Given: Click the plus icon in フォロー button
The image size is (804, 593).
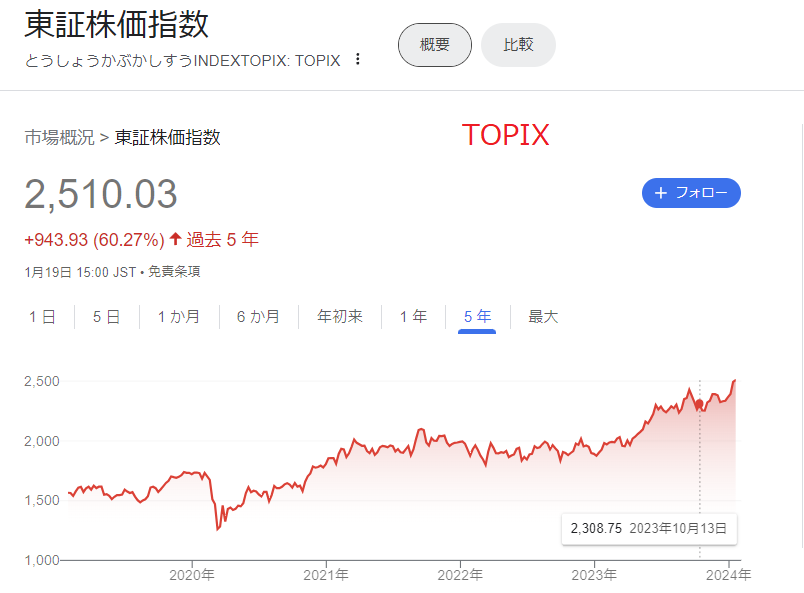Looking at the screenshot, I should point(660,193).
